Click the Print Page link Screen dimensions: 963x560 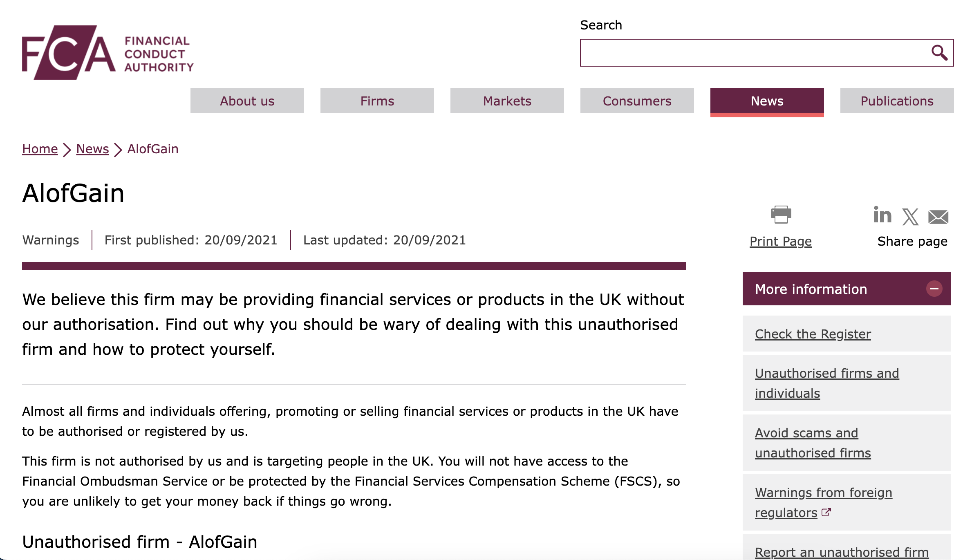pos(781,241)
